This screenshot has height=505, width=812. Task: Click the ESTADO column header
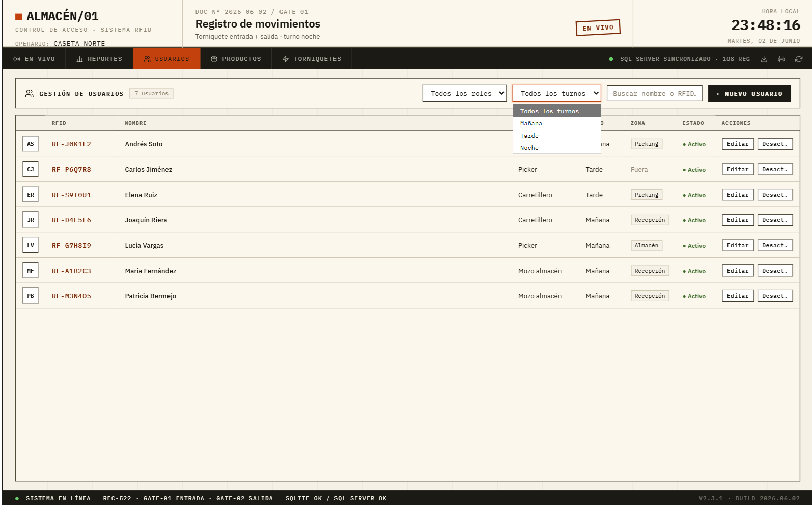(693, 123)
